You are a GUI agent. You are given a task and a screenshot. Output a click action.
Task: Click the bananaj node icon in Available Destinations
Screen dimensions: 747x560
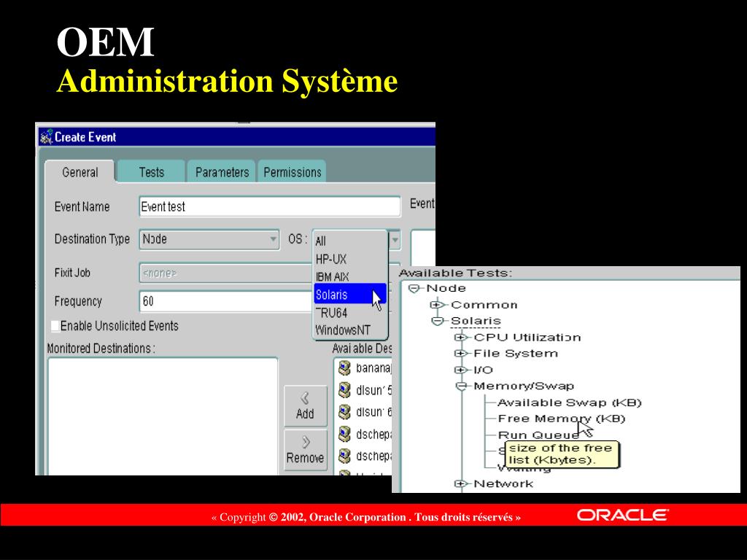344,368
